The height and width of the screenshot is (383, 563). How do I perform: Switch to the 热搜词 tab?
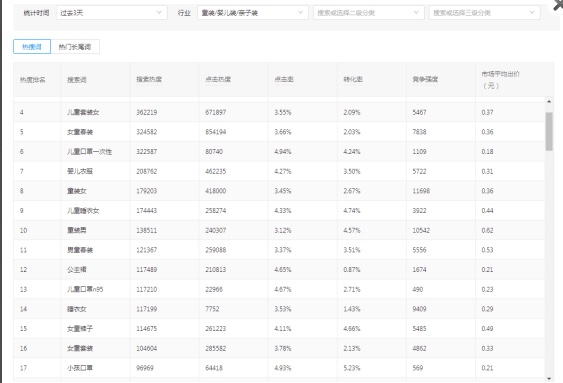tap(32, 47)
